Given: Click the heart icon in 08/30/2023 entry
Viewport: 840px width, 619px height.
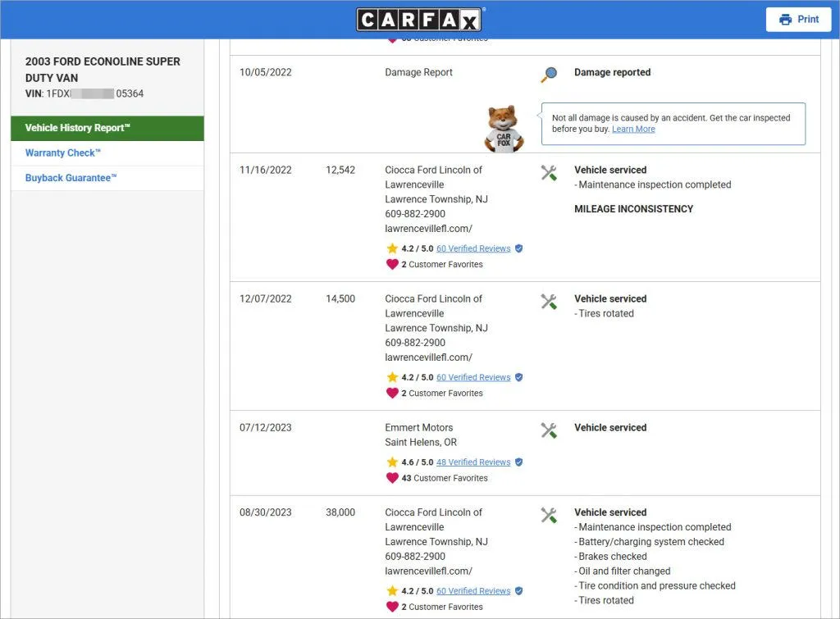Looking at the screenshot, I should point(392,607).
